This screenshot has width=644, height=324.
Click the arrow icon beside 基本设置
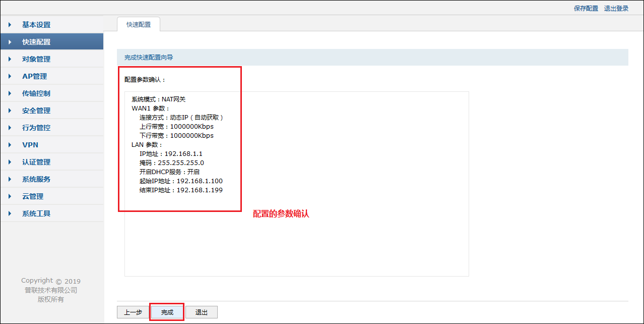10,24
